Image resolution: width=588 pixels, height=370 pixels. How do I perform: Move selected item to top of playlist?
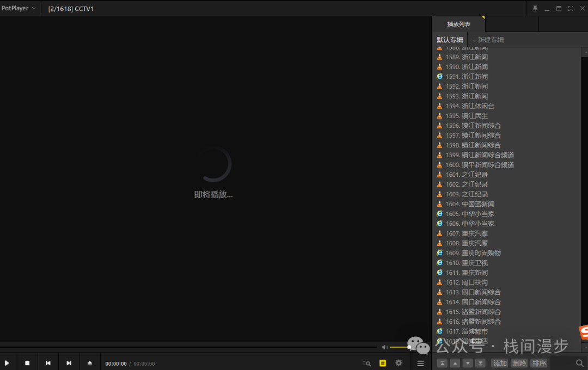pos(443,363)
